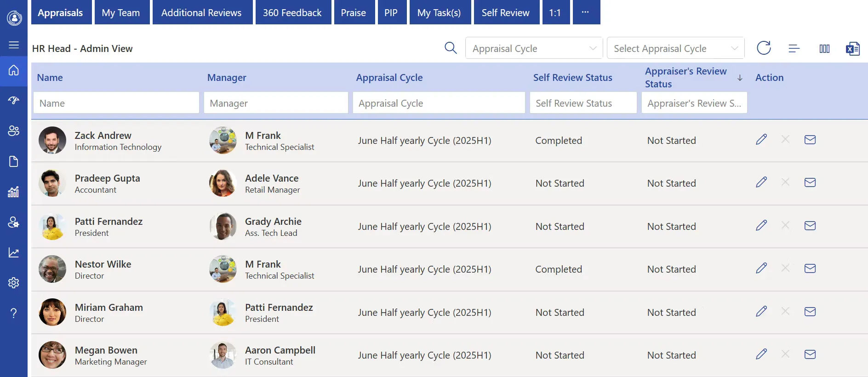Sort by the Appraisal Cycle column header
The image size is (868, 377).
click(x=389, y=78)
